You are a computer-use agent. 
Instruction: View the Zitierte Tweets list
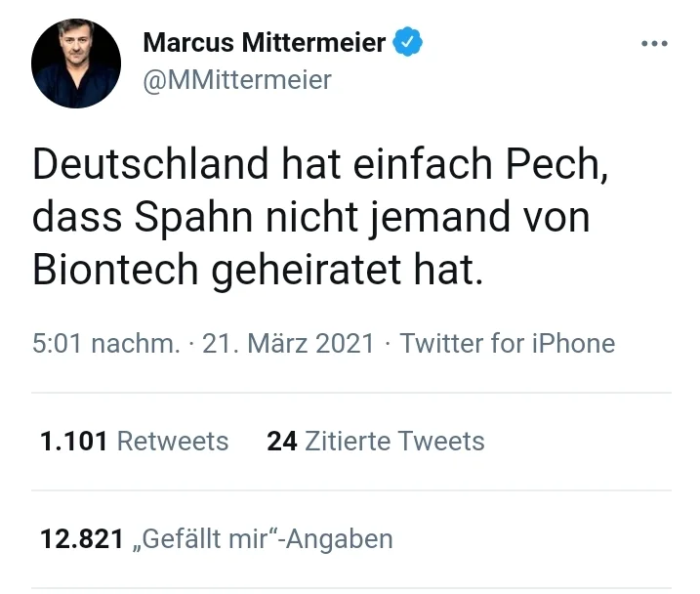pos(394,442)
